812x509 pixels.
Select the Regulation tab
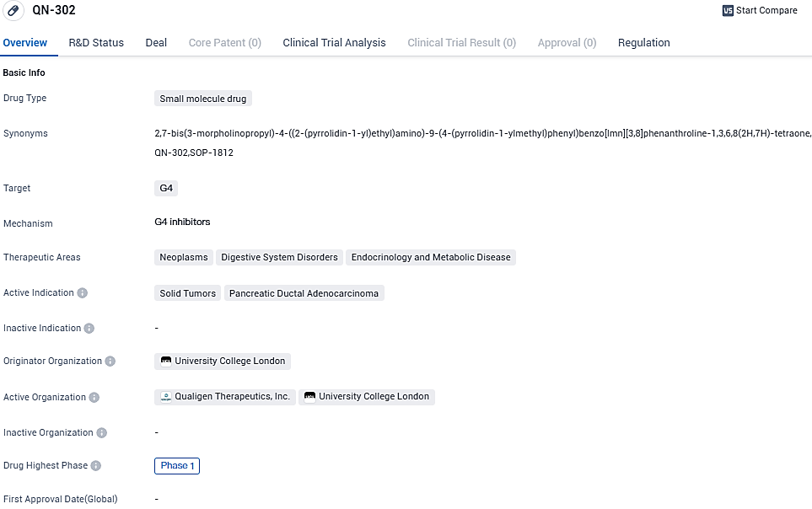[x=643, y=43]
